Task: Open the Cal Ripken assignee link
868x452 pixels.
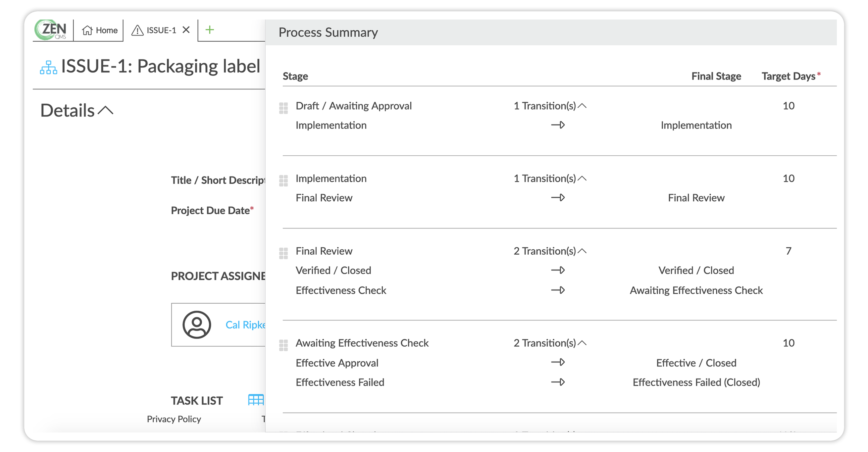Action: point(245,325)
